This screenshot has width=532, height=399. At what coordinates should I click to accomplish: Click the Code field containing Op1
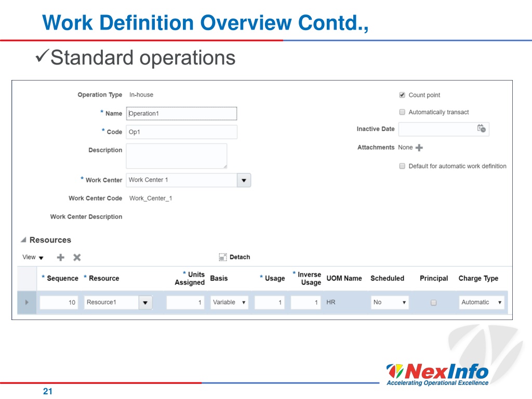click(181, 132)
